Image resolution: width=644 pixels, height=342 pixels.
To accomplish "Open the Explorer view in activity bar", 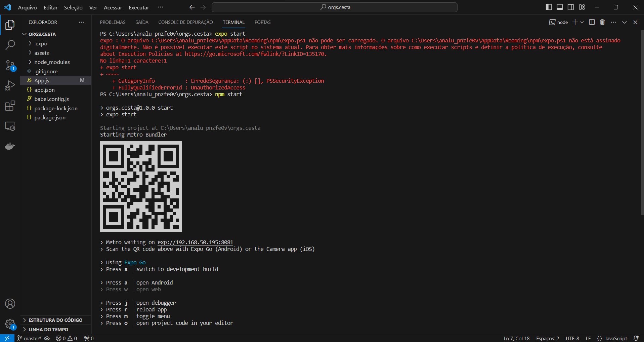I will (10, 25).
